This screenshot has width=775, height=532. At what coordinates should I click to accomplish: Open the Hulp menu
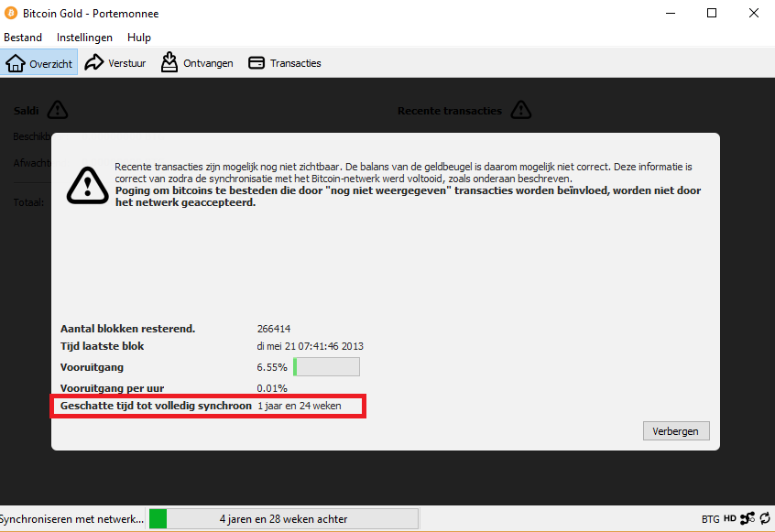tap(139, 38)
